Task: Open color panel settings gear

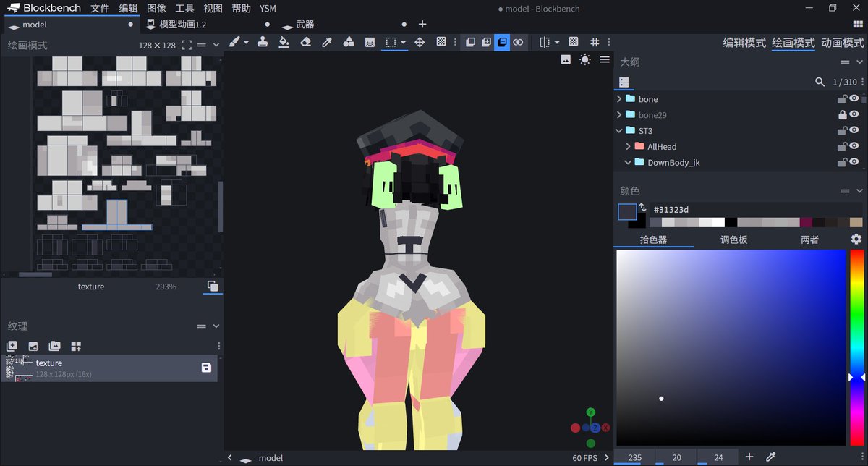Action: (856, 240)
